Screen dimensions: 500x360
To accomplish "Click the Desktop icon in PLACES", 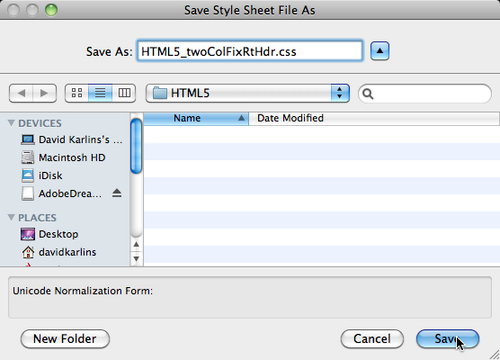I will (x=28, y=234).
